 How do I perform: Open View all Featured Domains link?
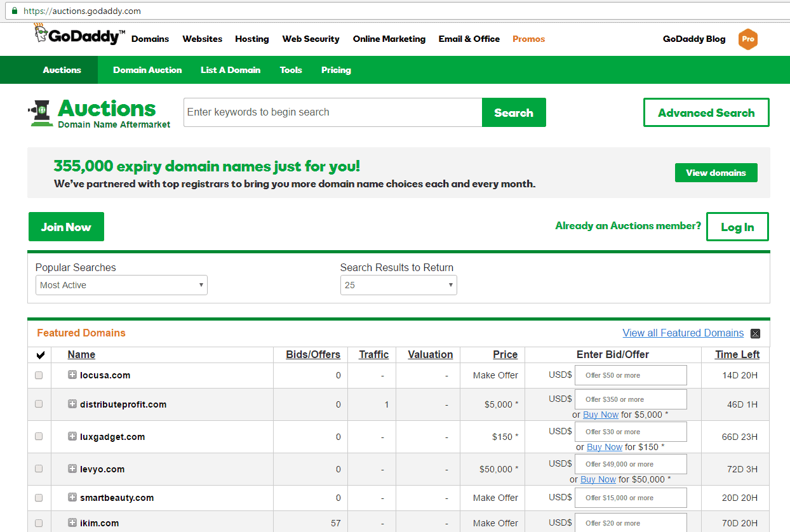(x=683, y=333)
